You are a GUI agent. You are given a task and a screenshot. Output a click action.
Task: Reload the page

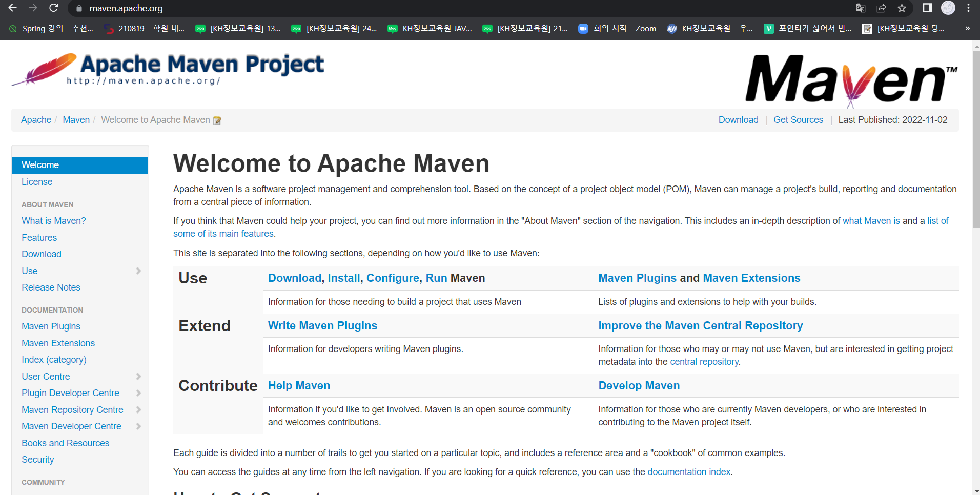[x=53, y=8]
